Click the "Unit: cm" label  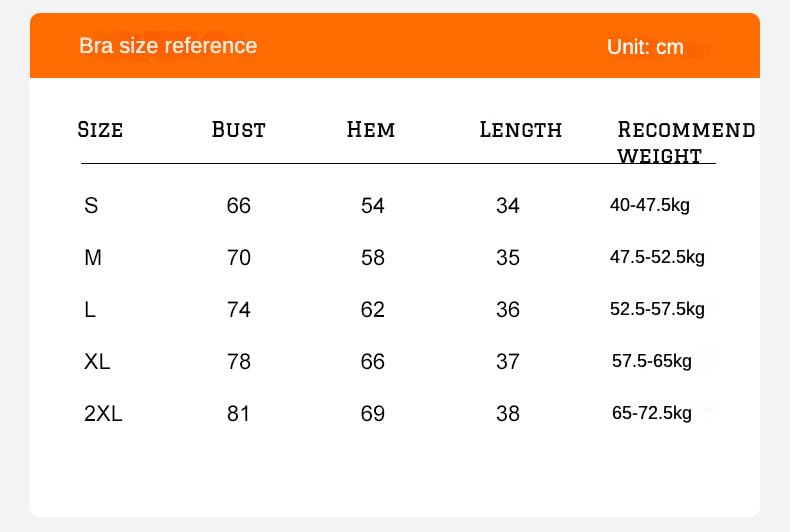(x=645, y=47)
